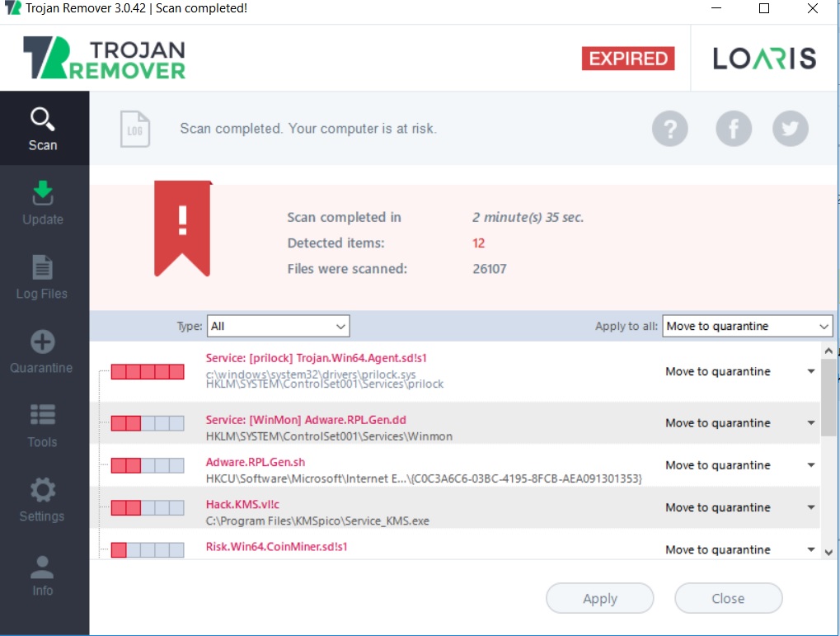The height and width of the screenshot is (636, 840).
Task: Click the HKCU Internet Explorer registry path
Action: tap(423, 478)
